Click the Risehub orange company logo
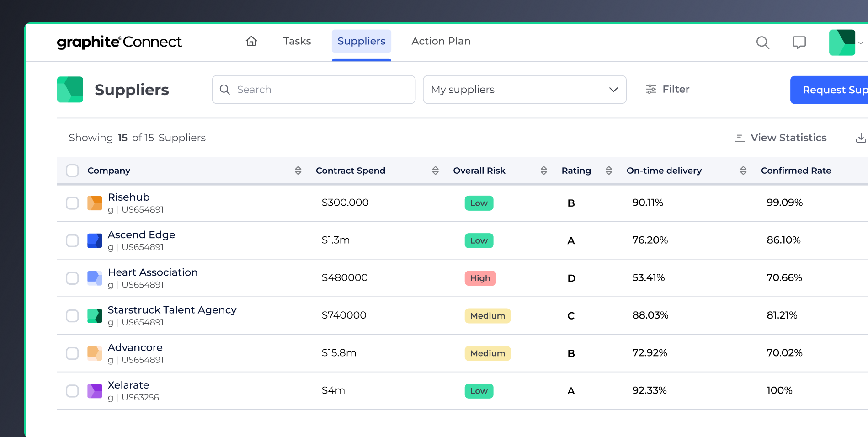The image size is (868, 437). 95,203
